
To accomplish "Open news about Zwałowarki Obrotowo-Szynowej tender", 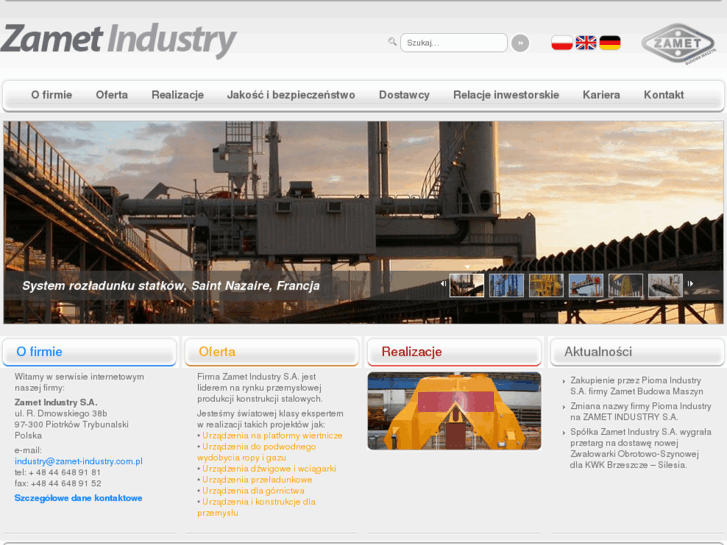I will tap(641, 448).
